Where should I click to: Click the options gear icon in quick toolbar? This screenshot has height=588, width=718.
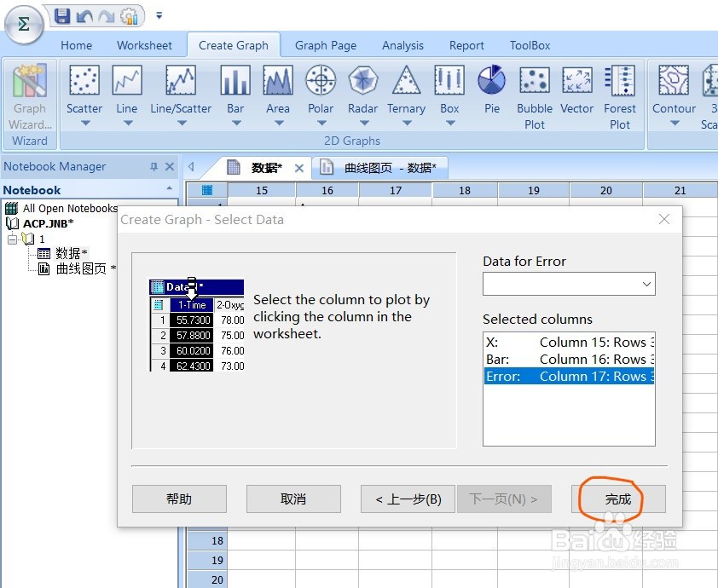(x=129, y=16)
